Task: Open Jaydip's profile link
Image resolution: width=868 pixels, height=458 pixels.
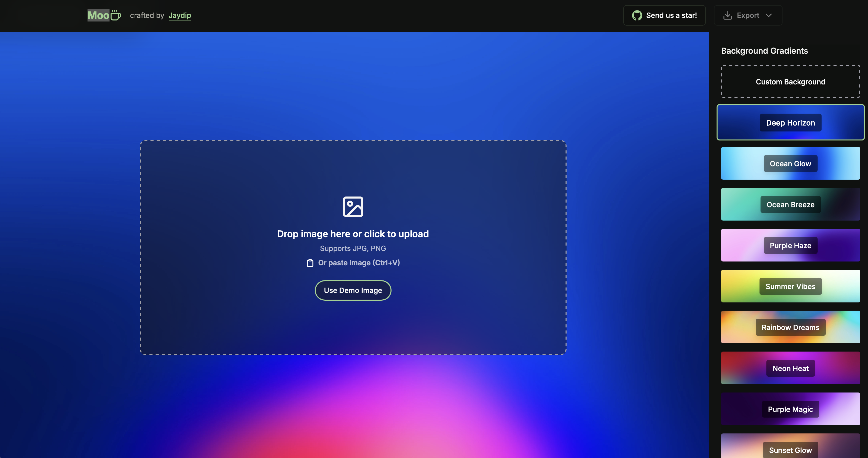Action: pyautogui.click(x=180, y=15)
